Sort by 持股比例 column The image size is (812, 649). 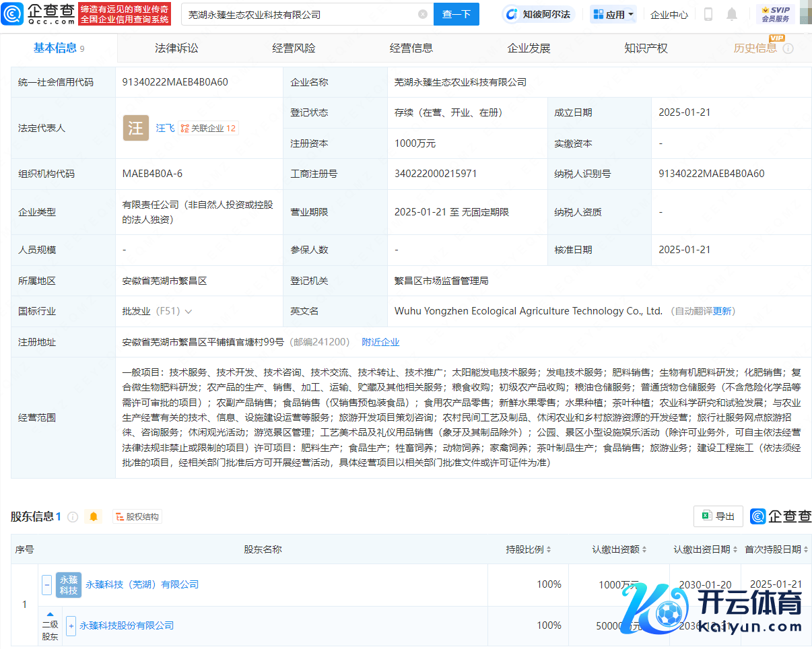click(x=549, y=549)
